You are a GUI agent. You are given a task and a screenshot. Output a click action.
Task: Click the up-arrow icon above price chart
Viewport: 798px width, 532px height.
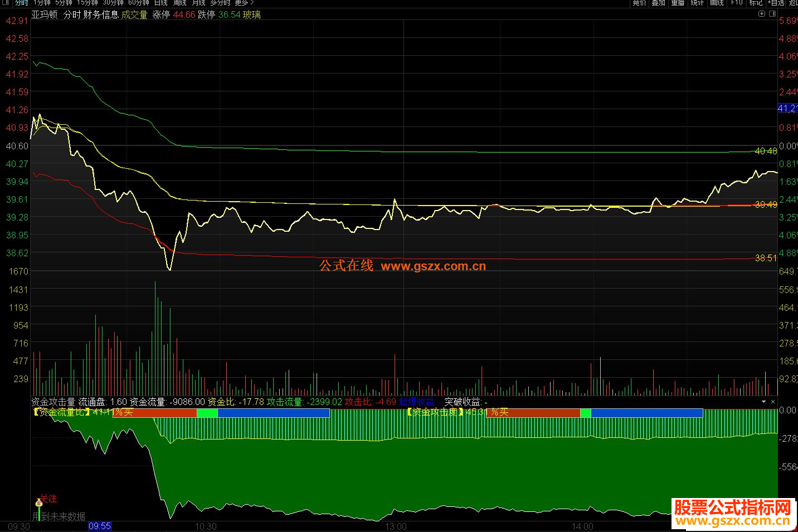(x=762, y=14)
